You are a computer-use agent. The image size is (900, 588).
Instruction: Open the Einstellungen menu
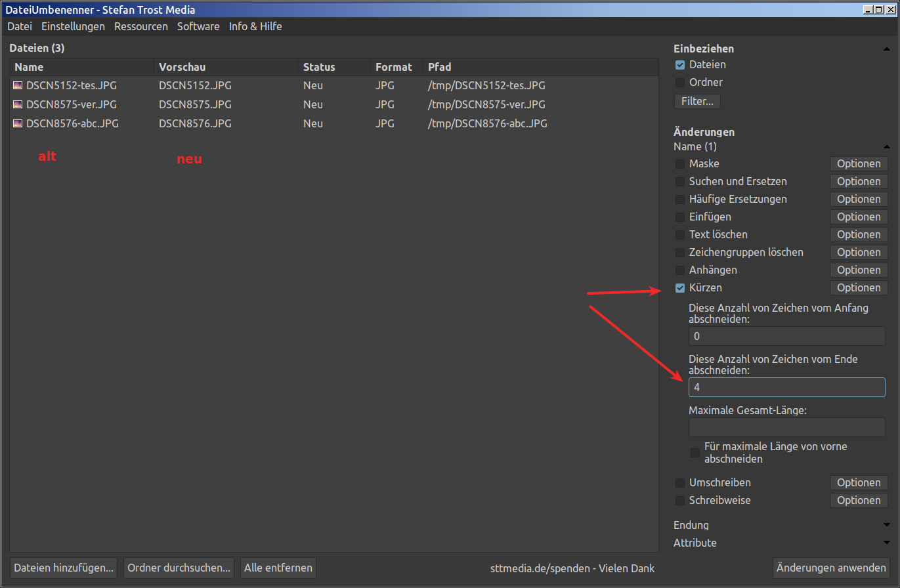click(73, 26)
